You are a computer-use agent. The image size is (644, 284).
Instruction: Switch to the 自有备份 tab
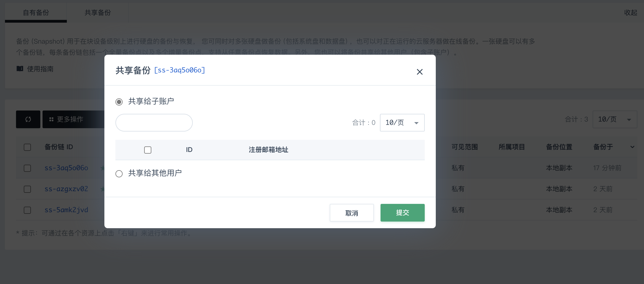click(35, 12)
